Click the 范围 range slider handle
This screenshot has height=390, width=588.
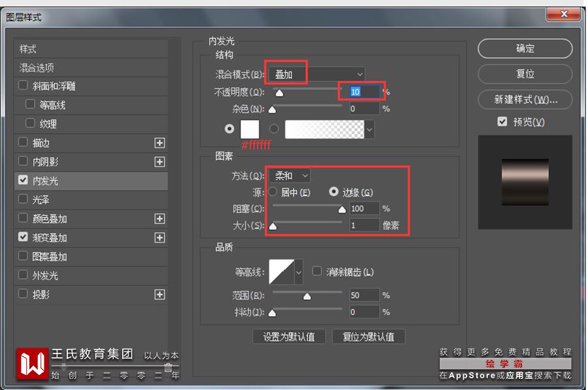pyautogui.click(x=307, y=297)
